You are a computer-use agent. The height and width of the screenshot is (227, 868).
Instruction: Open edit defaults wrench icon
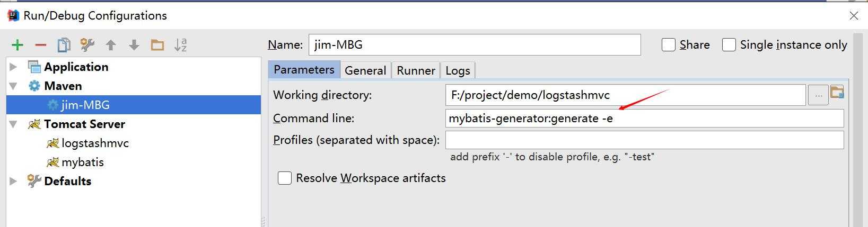87,46
